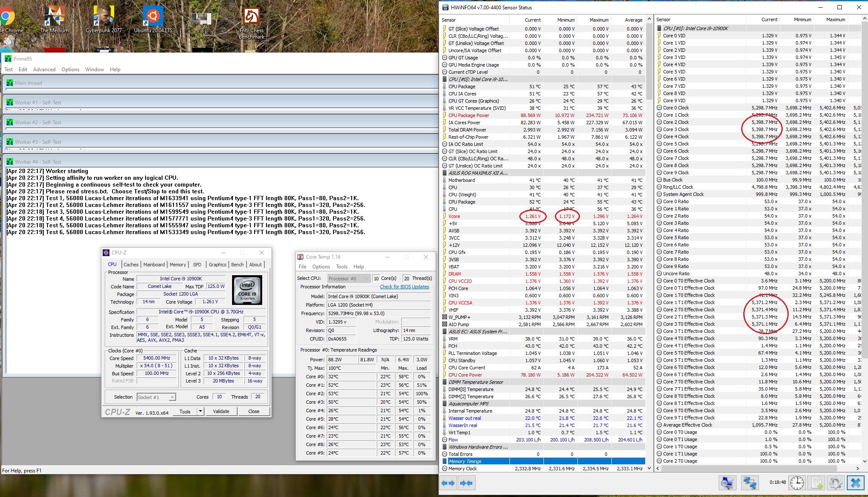Click HWiNFO shrink columns inward-arrows button
Image resolution: width=868 pixels, height=497 pixels.
(x=466, y=483)
